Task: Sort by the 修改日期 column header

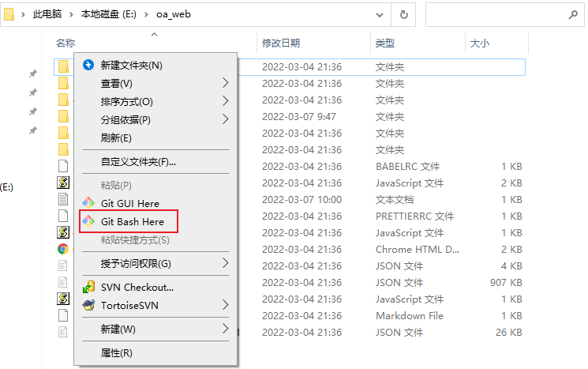Action: (281, 43)
